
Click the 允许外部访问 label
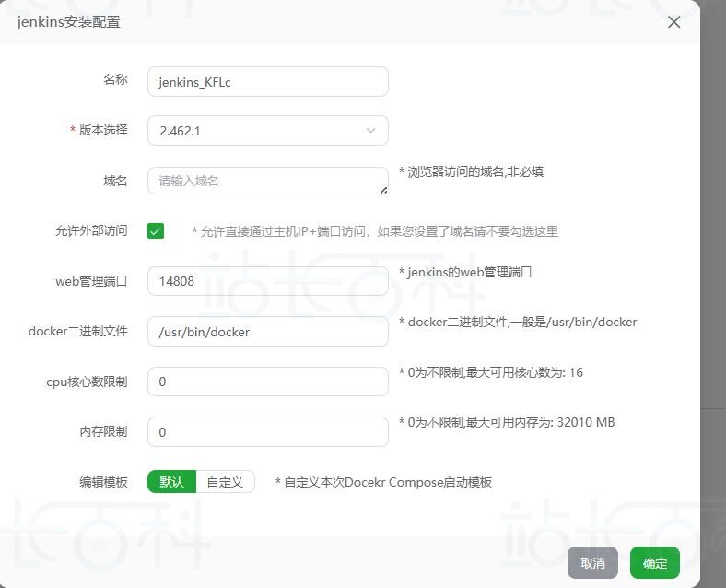[91, 230]
